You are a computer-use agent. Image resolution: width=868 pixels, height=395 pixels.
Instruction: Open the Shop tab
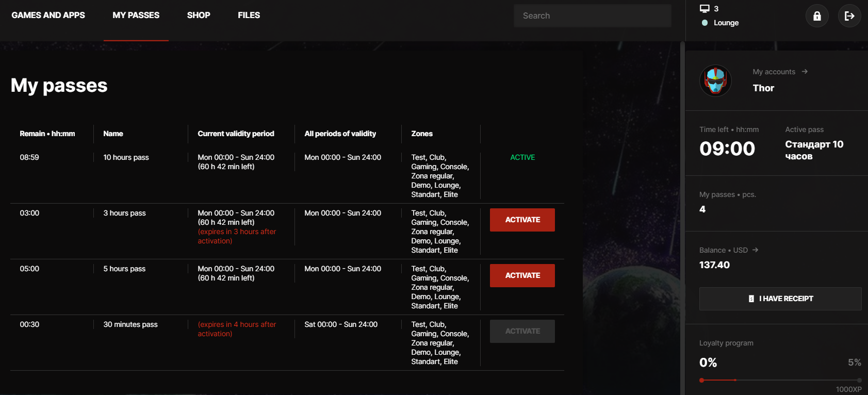[199, 15]
